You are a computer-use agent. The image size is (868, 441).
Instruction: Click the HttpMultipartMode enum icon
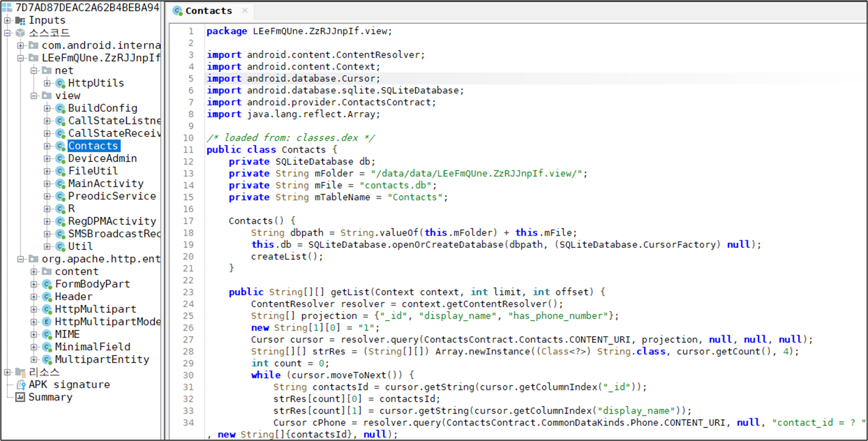(47, 322)
